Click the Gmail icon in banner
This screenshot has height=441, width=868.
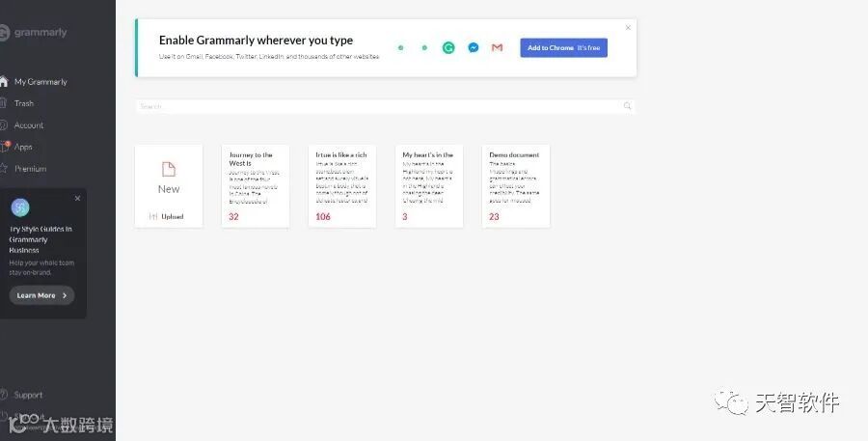pyautogui.click(x=497, y=47)
